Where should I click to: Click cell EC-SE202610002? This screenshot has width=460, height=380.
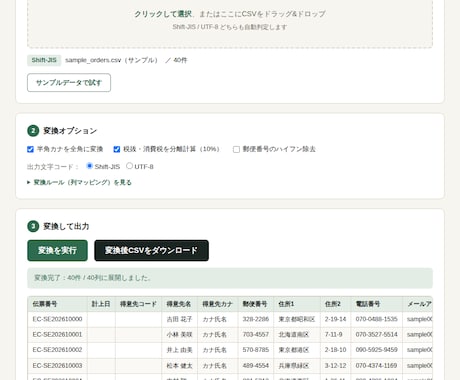point(57,350)
